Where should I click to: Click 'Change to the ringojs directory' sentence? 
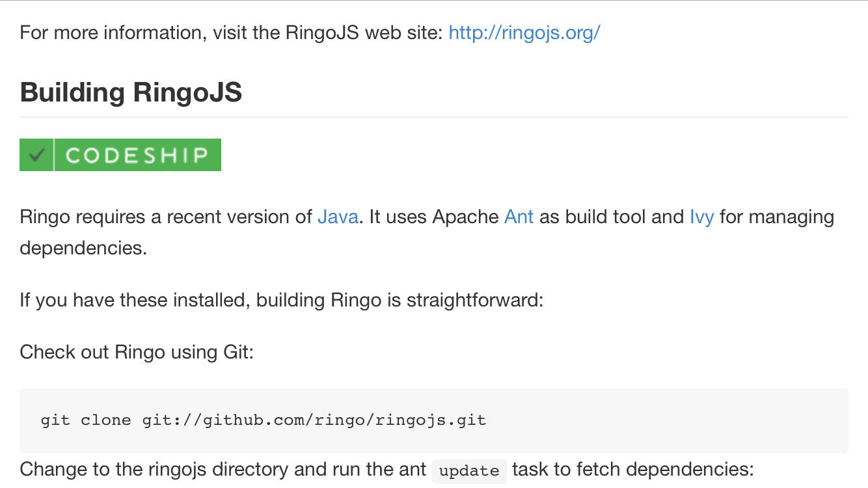point(387,469)
